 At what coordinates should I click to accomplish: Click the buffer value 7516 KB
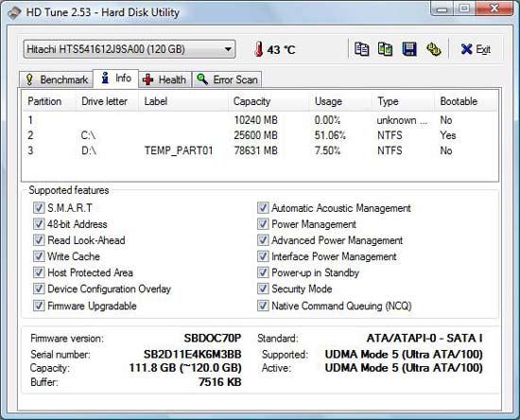coord(220,382)
